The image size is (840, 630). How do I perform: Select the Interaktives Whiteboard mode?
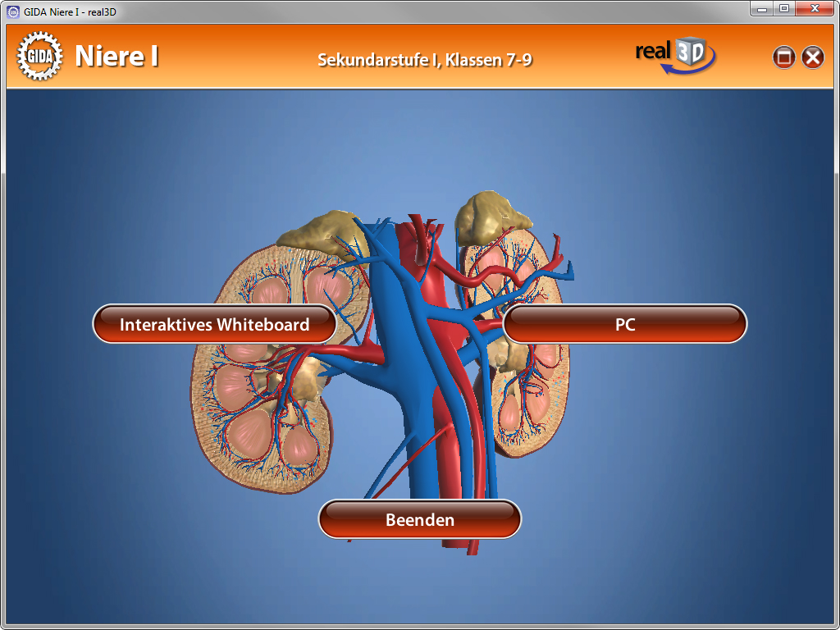[x=214, y=324]
